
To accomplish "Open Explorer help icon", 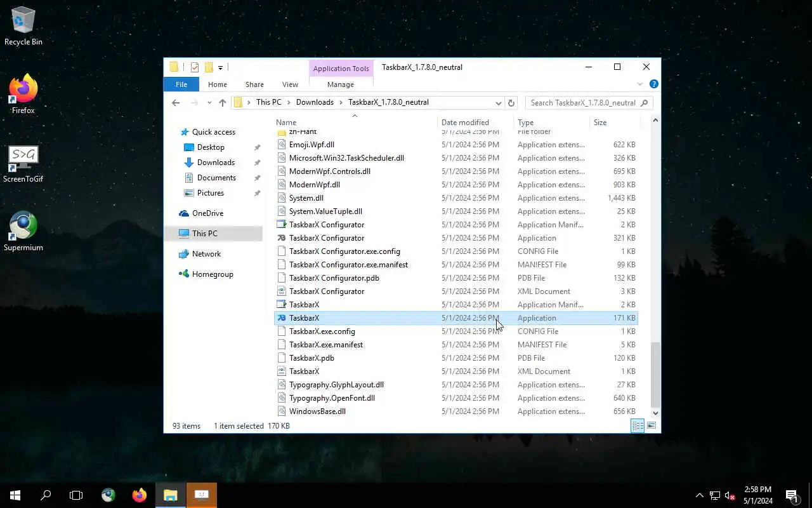I will point(653,84).
